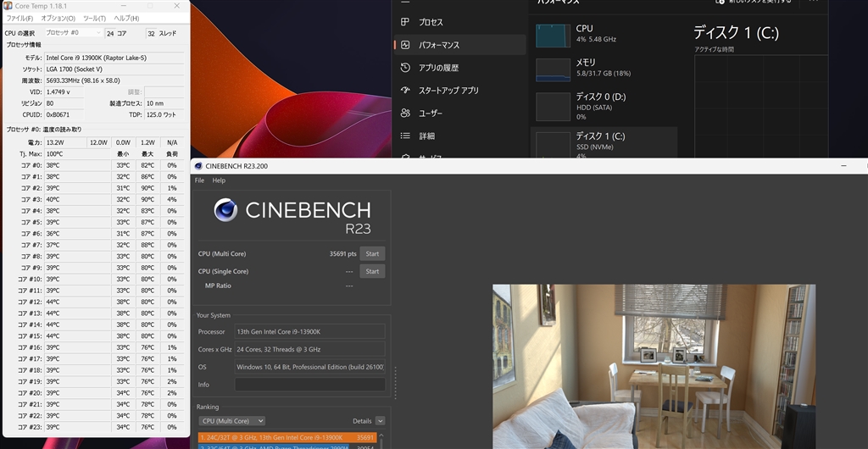Click the Cinebench app icon in title bar
Viewport: 868px width, 449px height.
[x=198, y=166]
